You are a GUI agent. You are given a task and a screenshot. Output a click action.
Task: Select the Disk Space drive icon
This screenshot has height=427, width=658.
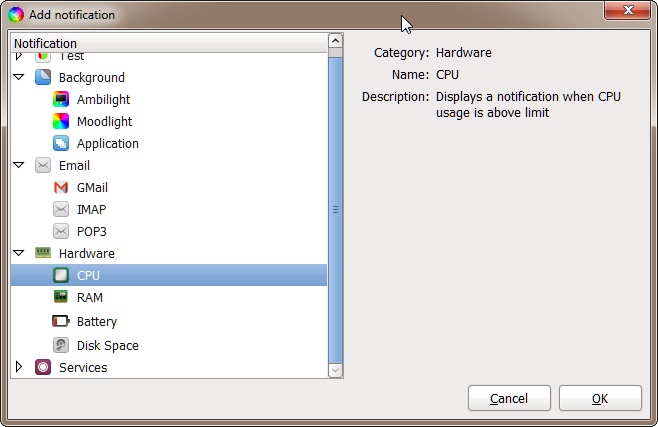(x=61, y=345)
